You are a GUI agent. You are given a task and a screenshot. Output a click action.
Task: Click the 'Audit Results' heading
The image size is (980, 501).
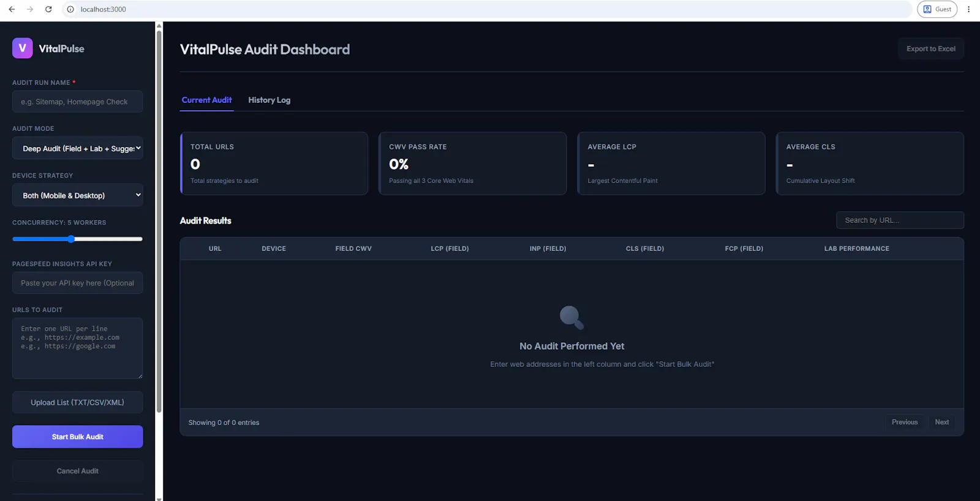tap(206, 220)
